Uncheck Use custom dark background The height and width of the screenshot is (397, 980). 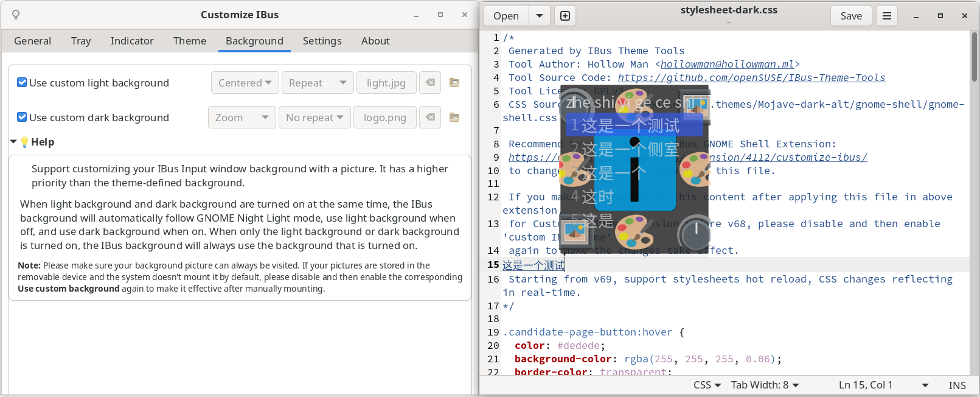22,118
